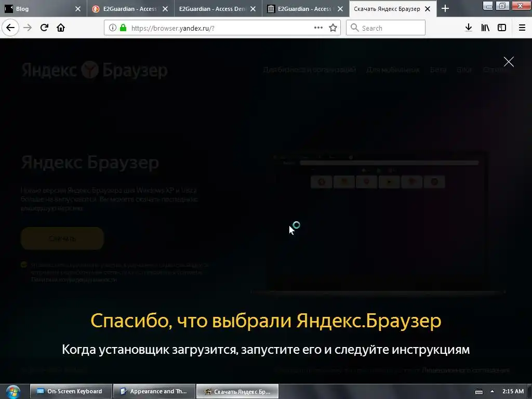Open the downloads arrow panel
Image resolution: width=532 pixels, height=399 pixels.
tap(469, 28)
